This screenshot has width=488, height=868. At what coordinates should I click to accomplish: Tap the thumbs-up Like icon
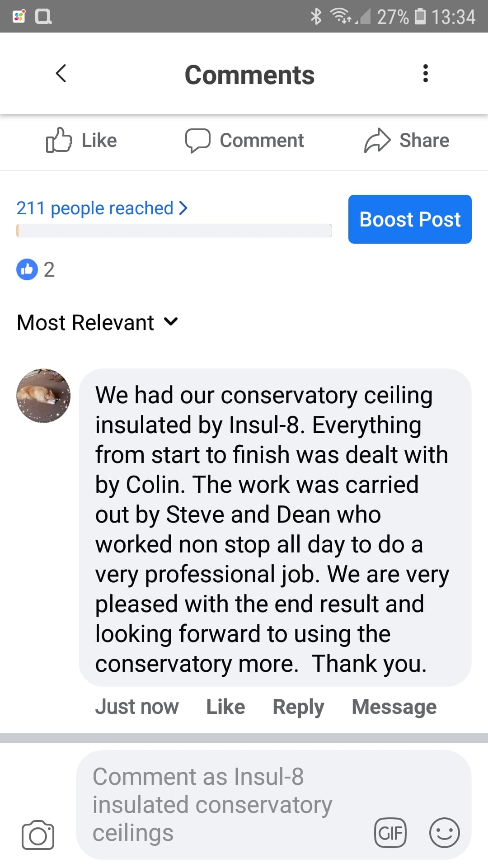[x=59, y=140]
